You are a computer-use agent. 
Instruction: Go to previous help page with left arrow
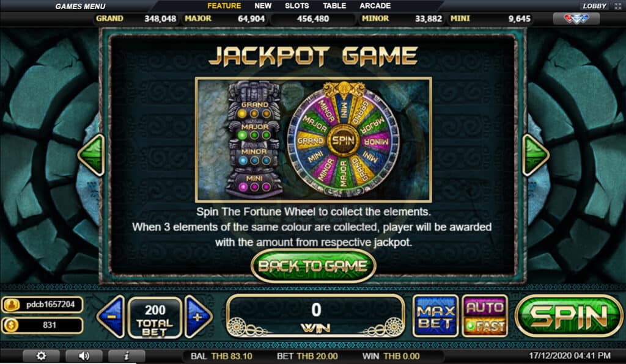92,155
